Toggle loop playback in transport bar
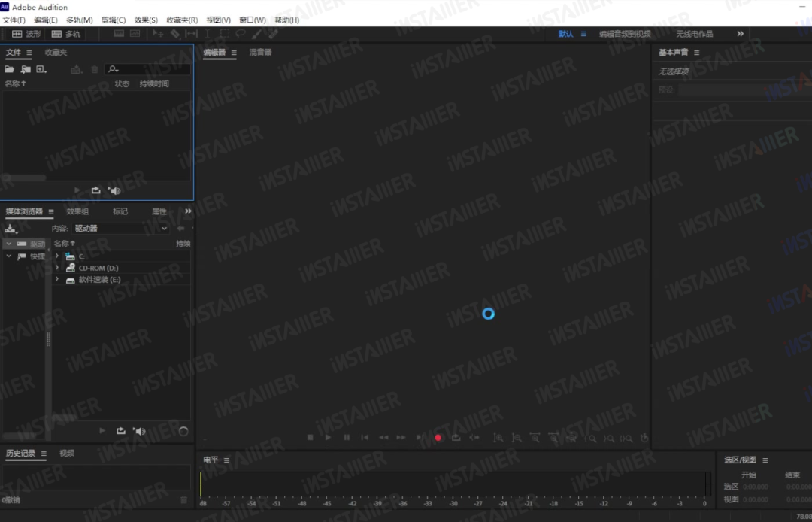The width and height of the screenshot is (812, 522). [x=456, y=438]
